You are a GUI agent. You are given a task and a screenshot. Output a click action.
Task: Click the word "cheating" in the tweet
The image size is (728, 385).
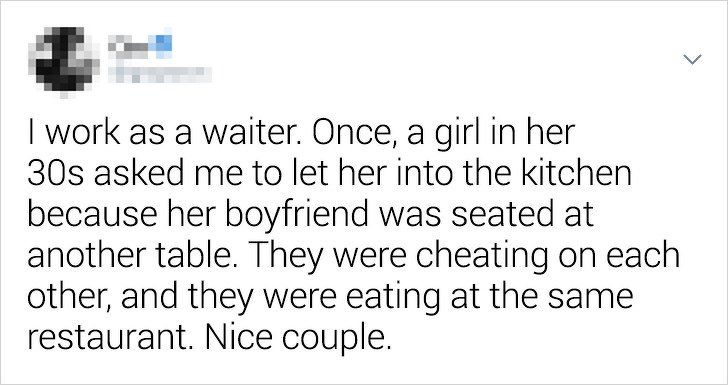481,257
